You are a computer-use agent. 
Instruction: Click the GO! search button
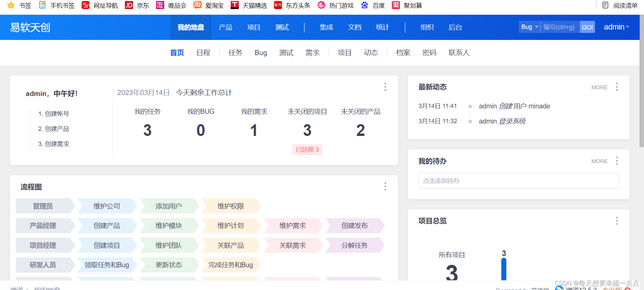pyautogui.click(x=587, y=27)
